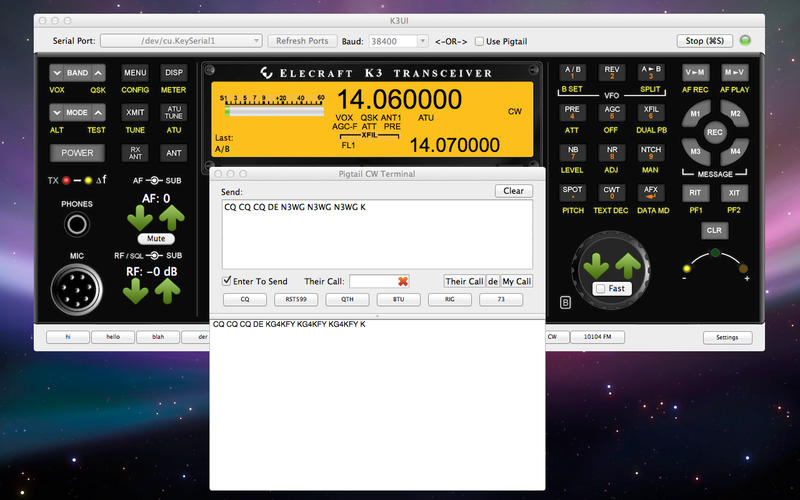Click the REV key
The image size is (800, 500).
612,72
